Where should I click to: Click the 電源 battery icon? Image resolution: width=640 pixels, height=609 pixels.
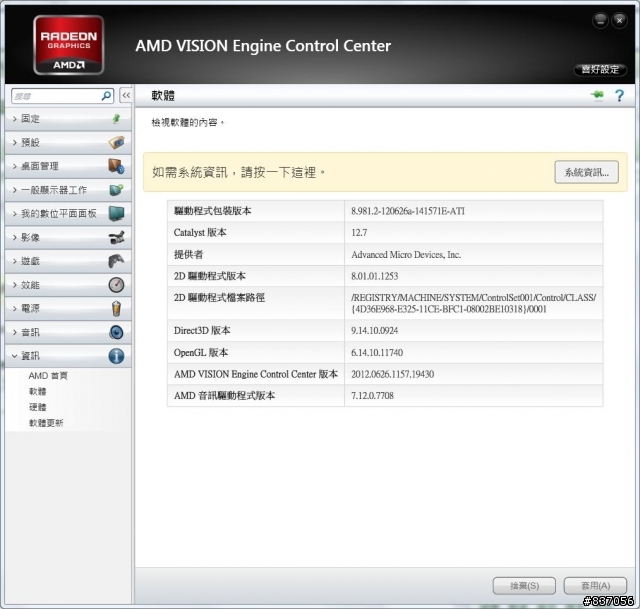click(x=116, y=308)
